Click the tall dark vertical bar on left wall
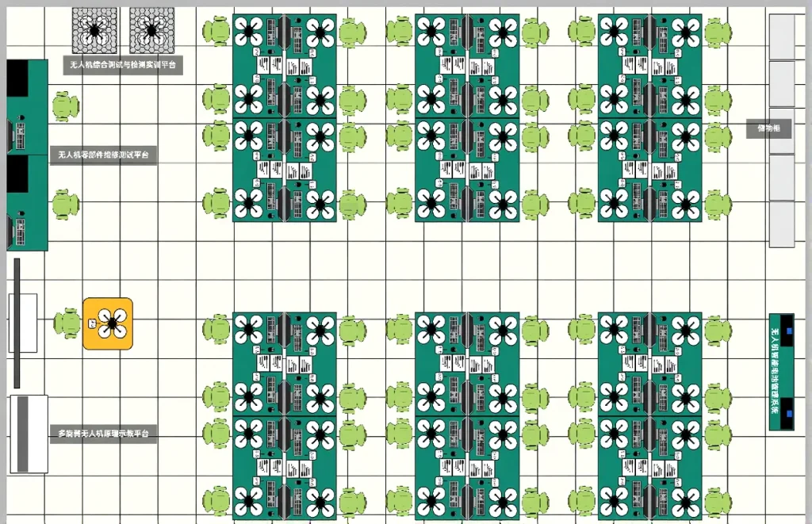Viewport: 812px width, 524px height. pos(17,323)
